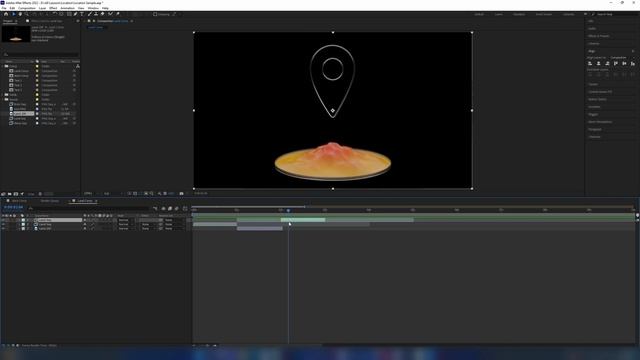The image size is (640, 360).
Task: Click Interpret Footage icon below project panel
Action: click(x=3, y=194)
